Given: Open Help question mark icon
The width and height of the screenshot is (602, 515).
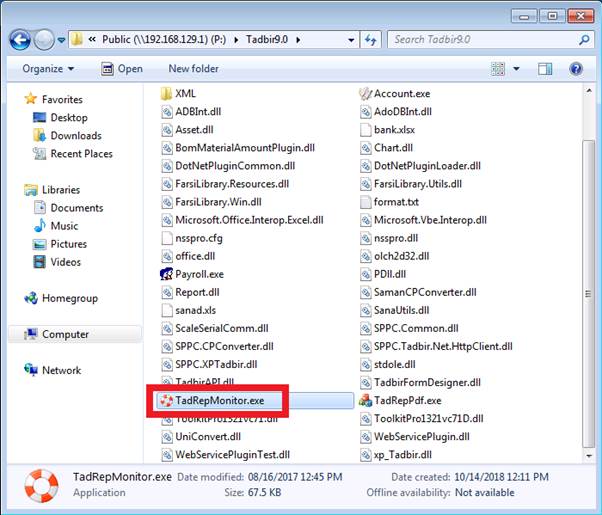Looking at the screenshot, I should pyautogui.click(x=576, y=69).
